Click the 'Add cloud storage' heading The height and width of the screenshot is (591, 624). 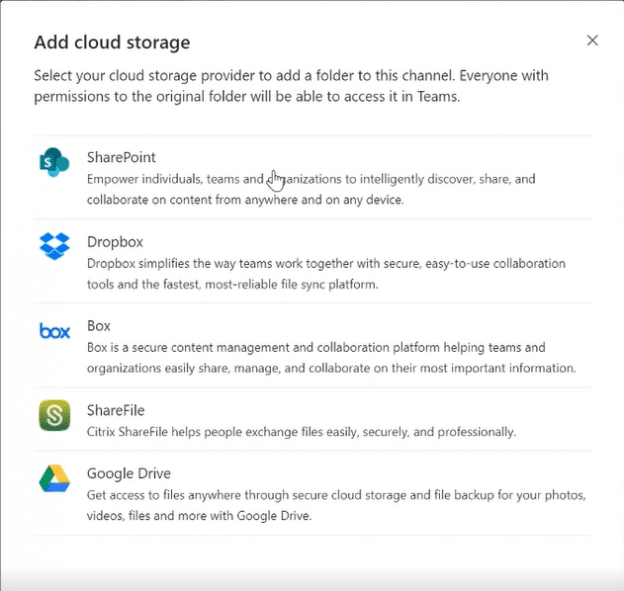[x=112, y=42]
